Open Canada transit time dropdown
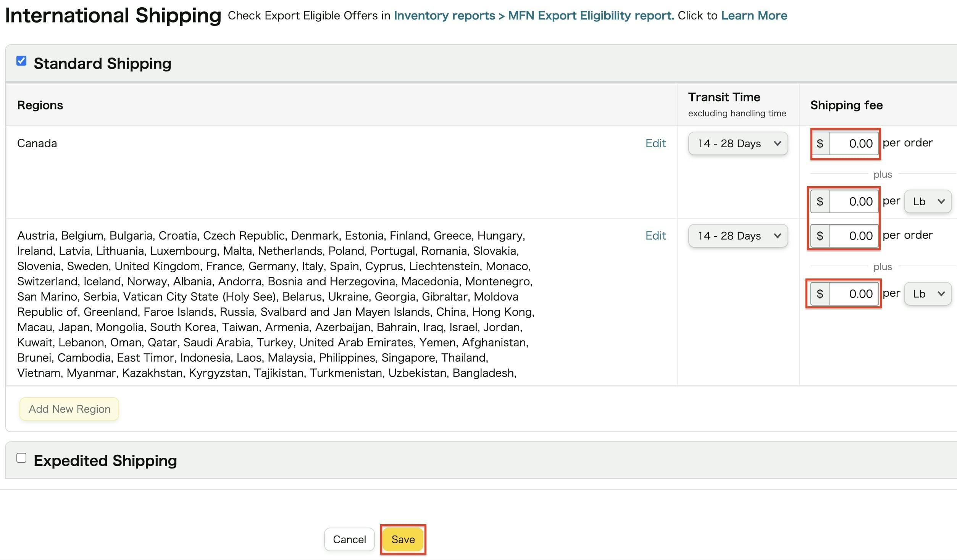The width and height of the screenshot is (957, 560). coord(738,143)
